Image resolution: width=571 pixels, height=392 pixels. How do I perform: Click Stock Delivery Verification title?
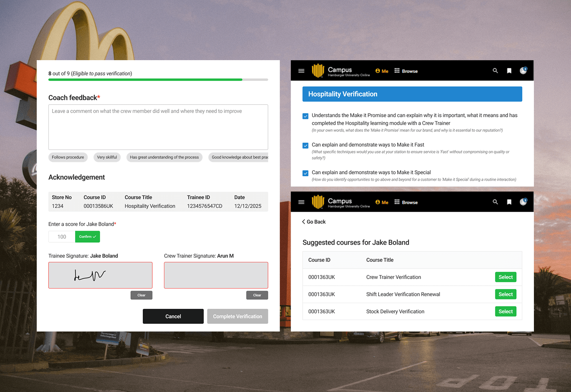395,311
